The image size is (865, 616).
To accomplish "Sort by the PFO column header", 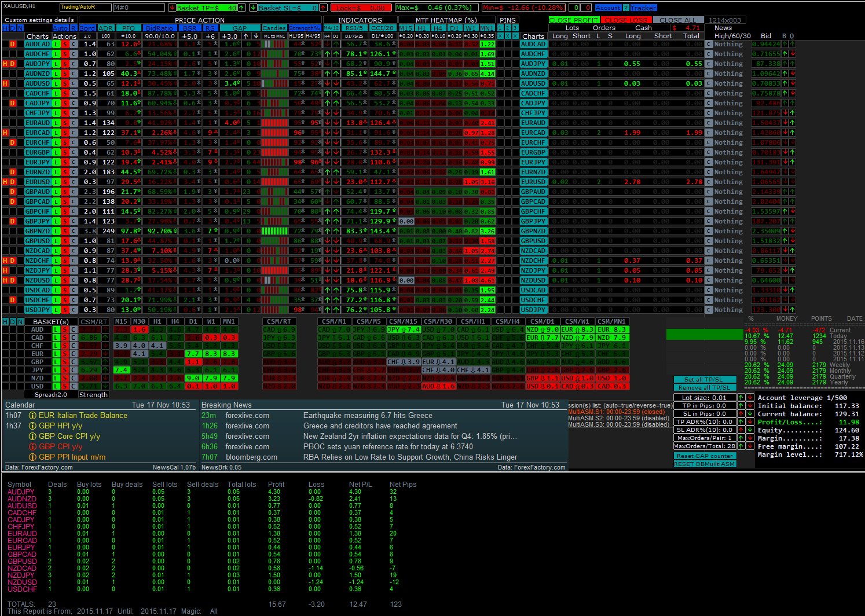I will (128, 28).
